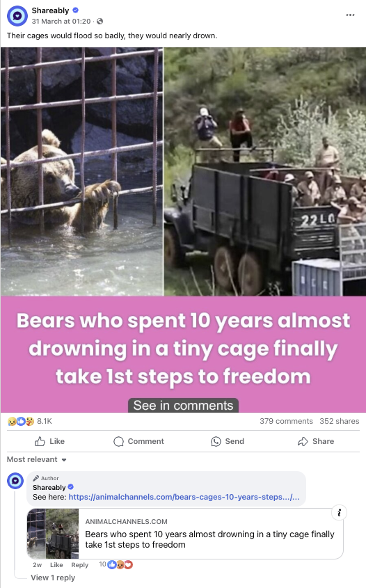Send post via WhatsApp Send button
This screenshot has width=366, height=588.
pos(228,441)
